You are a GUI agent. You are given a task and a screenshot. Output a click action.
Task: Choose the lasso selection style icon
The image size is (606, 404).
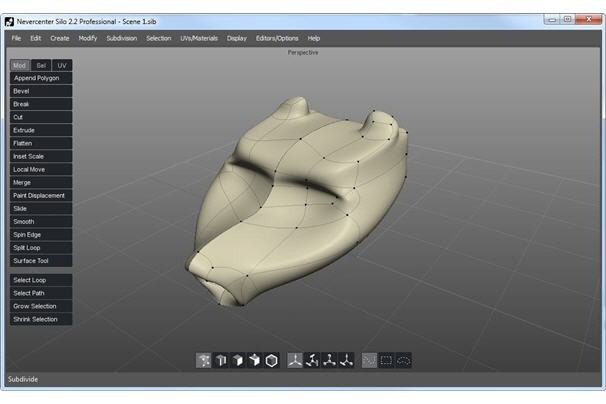tap(403, 360)
